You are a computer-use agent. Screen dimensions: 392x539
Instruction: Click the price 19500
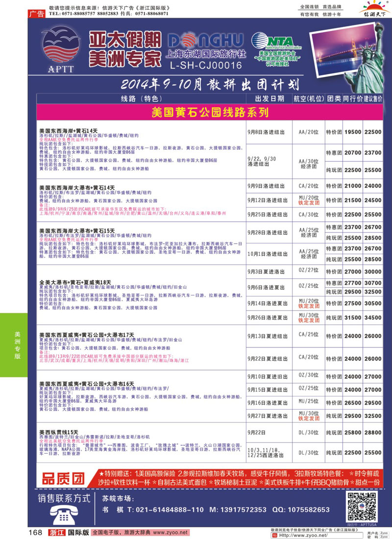[x=353, y=132]
